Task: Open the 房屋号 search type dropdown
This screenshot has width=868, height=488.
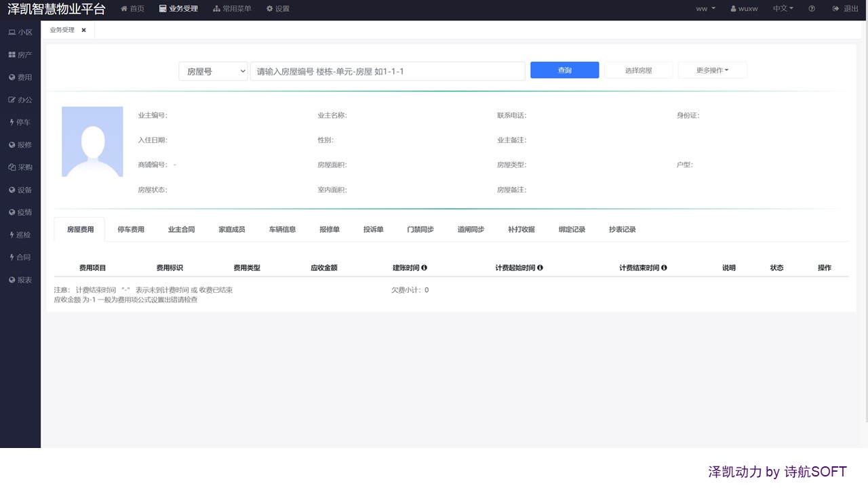Action: click(213, 71)
